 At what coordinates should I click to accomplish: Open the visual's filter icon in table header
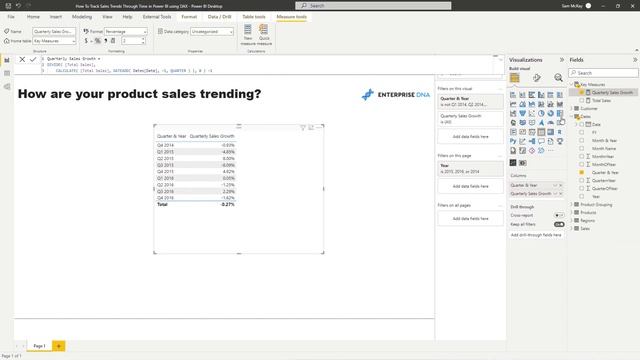(x=303, y=128)
